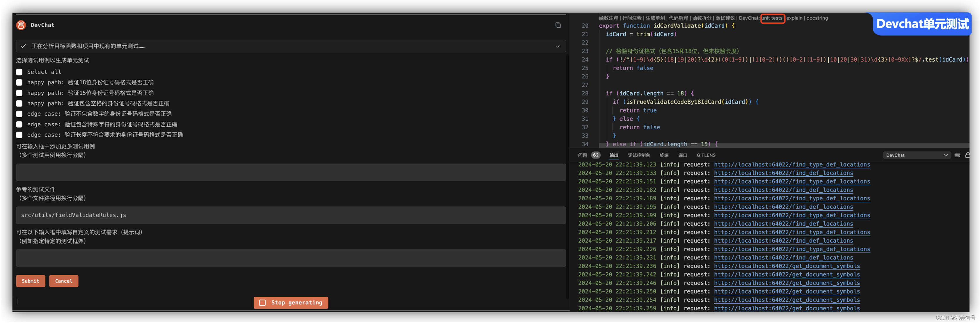Image resolution: width=980 pixels, height=323 pixels.
Task: Click the docstring code lens link
Action: (817, 18)
